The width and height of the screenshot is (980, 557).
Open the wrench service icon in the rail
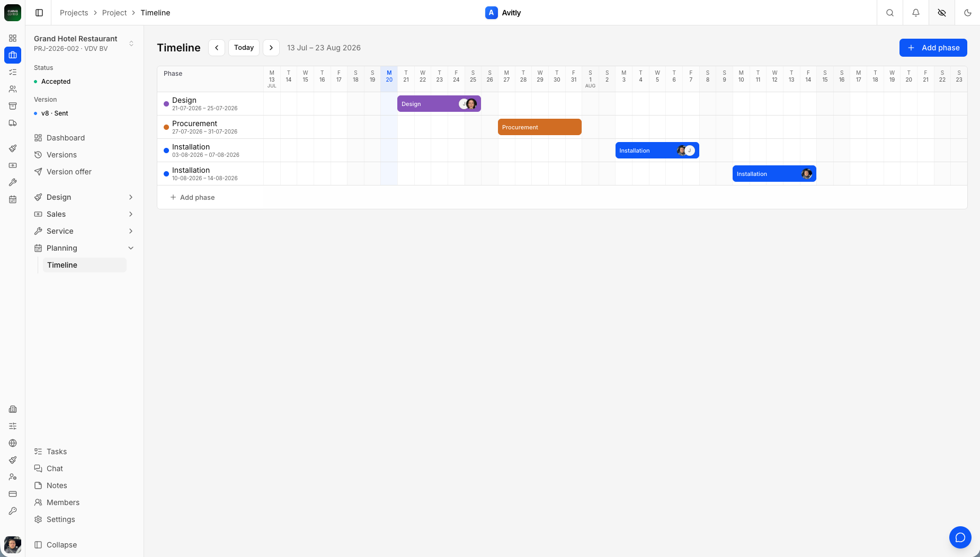(13, 182)
